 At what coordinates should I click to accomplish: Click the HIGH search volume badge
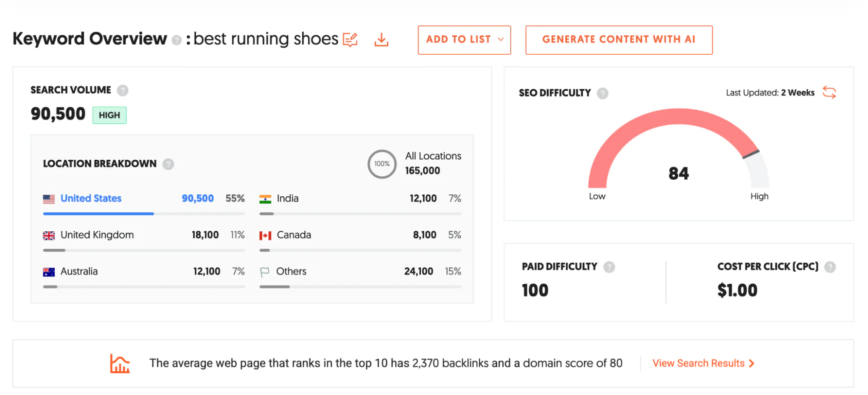tap(109, 115)
